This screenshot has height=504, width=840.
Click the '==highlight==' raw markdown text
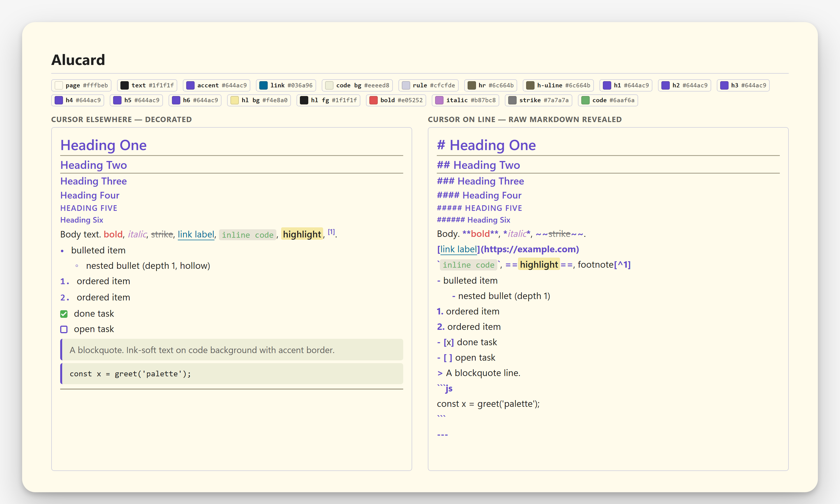pos(539,265)
